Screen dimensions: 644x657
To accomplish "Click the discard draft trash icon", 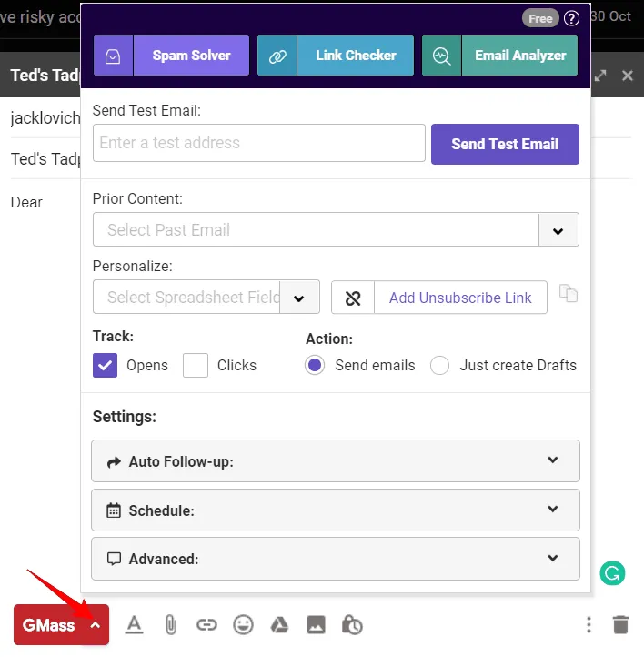I will [621, 625].
